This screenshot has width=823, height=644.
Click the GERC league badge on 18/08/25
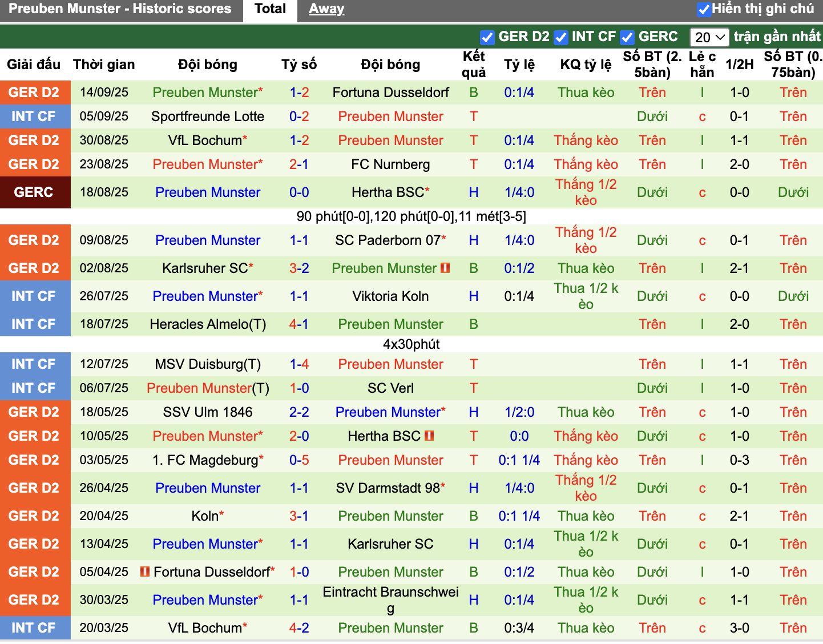coord(34,192)
